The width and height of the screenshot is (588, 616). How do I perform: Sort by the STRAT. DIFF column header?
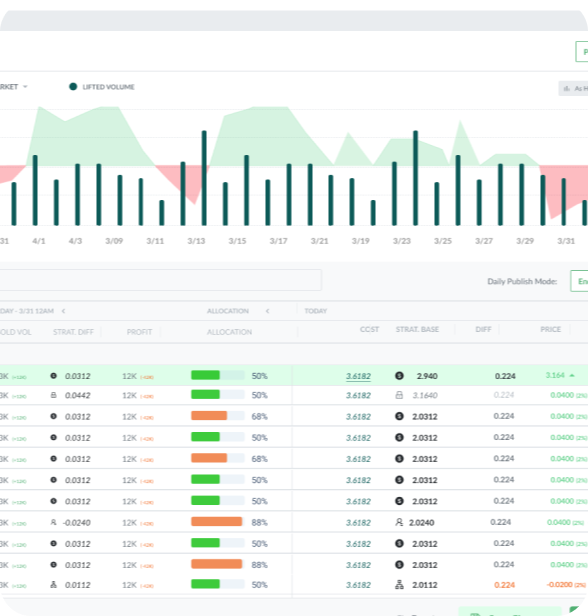73,332
